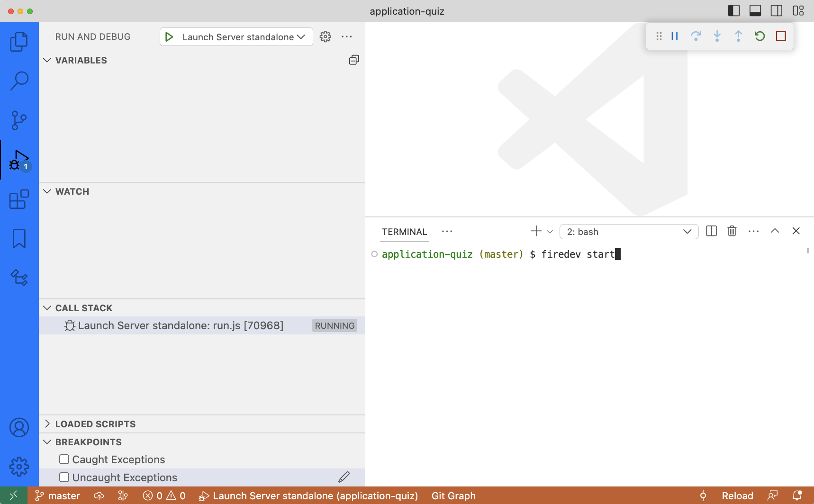The width and height of the screenshot is (814, 504).
Task: Click the terminal scrollbar marker
Action: coord(808,251)
